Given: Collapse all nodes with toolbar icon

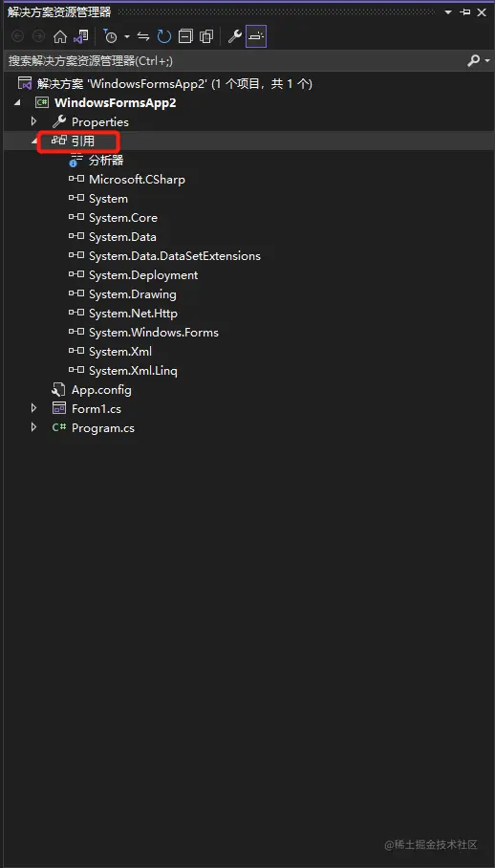Looking at the screenshot, I should tap(185, 36).
